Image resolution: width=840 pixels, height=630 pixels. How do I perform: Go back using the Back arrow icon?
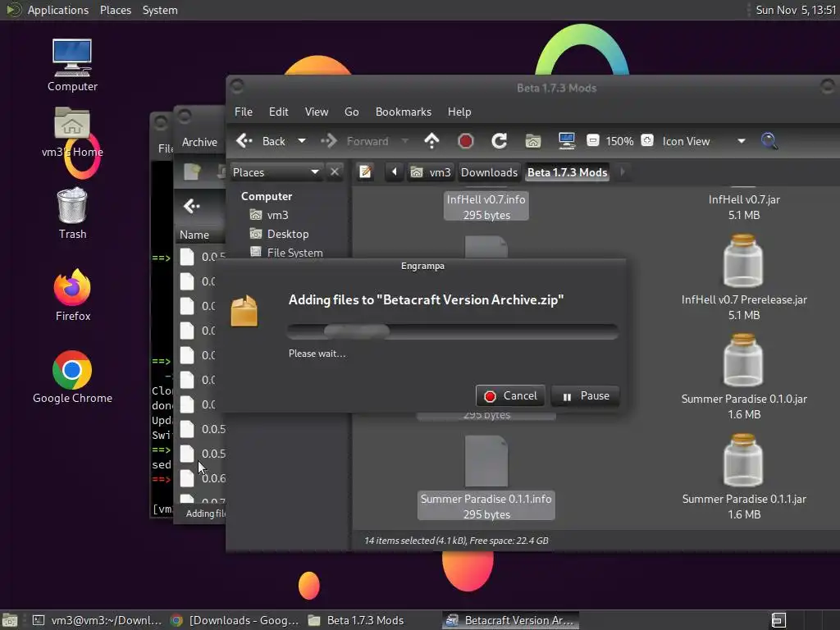click(244, 141)
